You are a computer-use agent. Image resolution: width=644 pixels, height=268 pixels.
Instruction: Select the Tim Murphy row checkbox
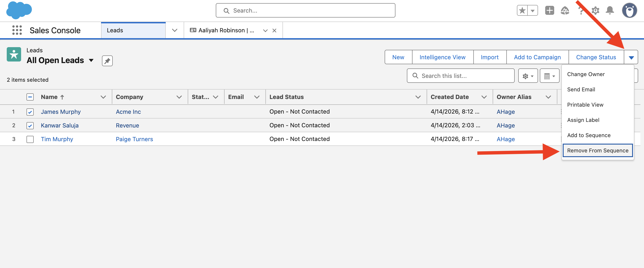point(30,139)
